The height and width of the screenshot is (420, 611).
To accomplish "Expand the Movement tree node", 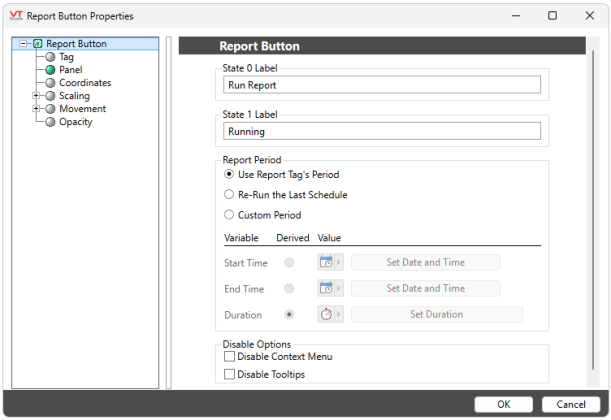I will click(x=36, y=109).
